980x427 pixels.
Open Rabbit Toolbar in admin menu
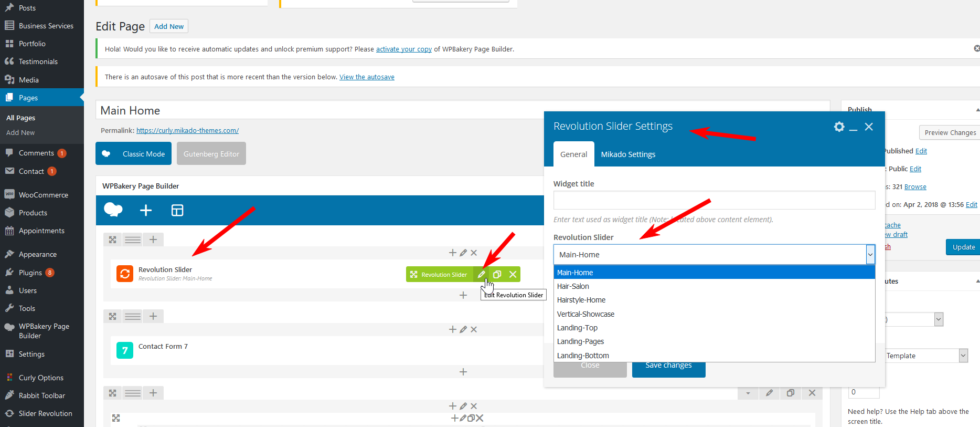coord(42,395)
